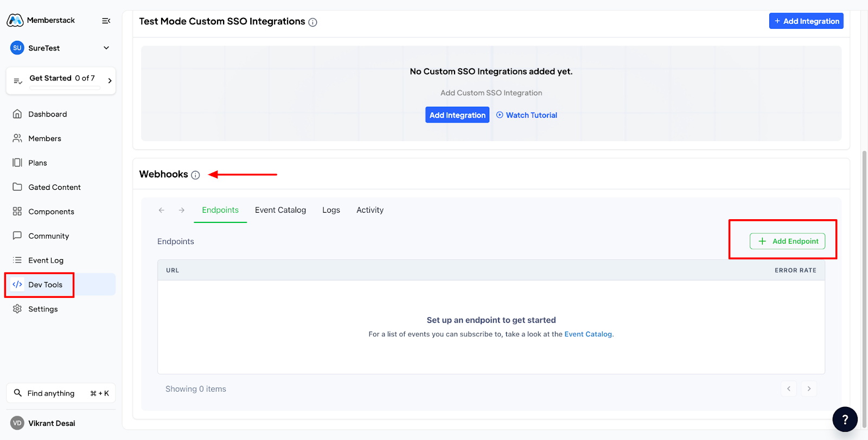Click the next page chevron in the table footer
This screenshot has width=868, height=440.
[x=809, y=388]
